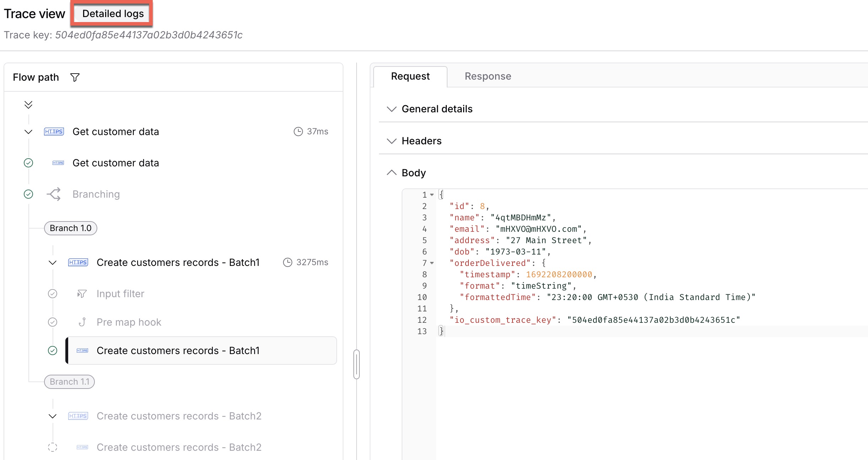Click green checkmark beside selected Batch1 step
Viewport: 868px width, 460px height.
coord(53,351)
